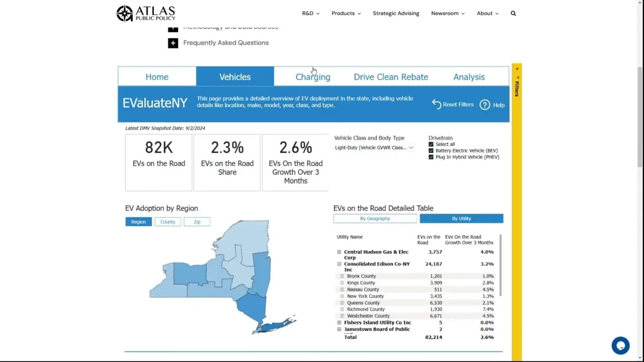Select Zip map view button
The height and width of the screenshot is (362, 644).
[x=197, y=222]
